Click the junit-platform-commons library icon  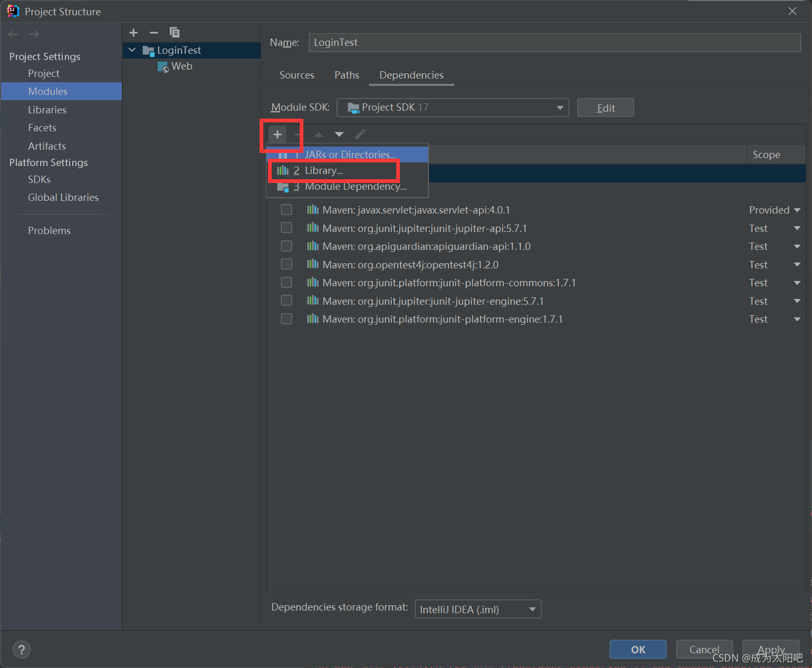313,283
